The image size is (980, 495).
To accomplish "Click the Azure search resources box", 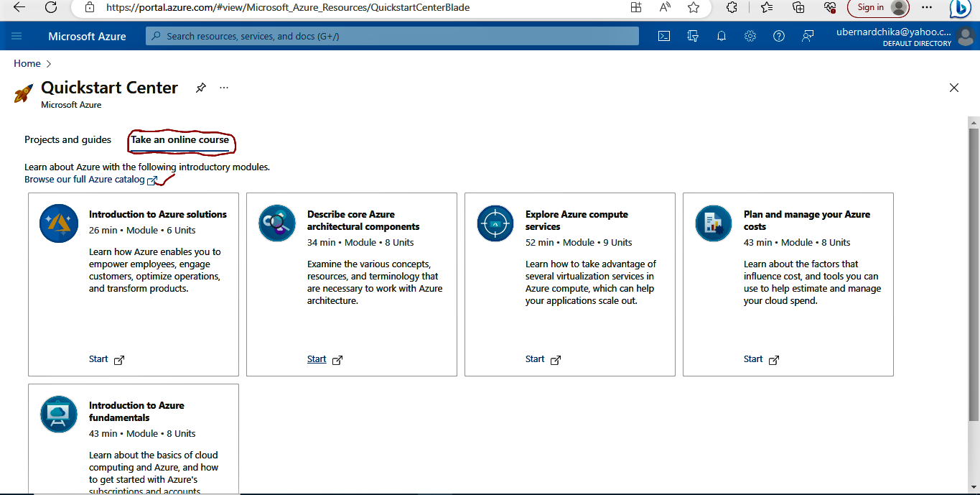I will pyautogui.click(x=392, y=36).
